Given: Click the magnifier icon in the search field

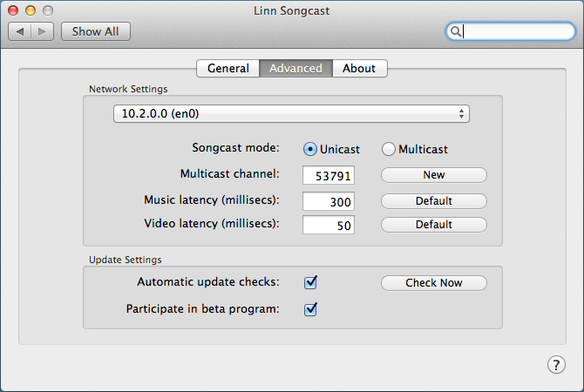Looking at the screenshot, I should (455, 31).
